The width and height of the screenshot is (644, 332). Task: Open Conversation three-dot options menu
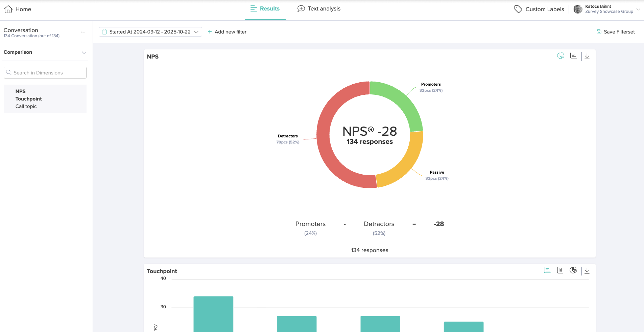[83, 32]
